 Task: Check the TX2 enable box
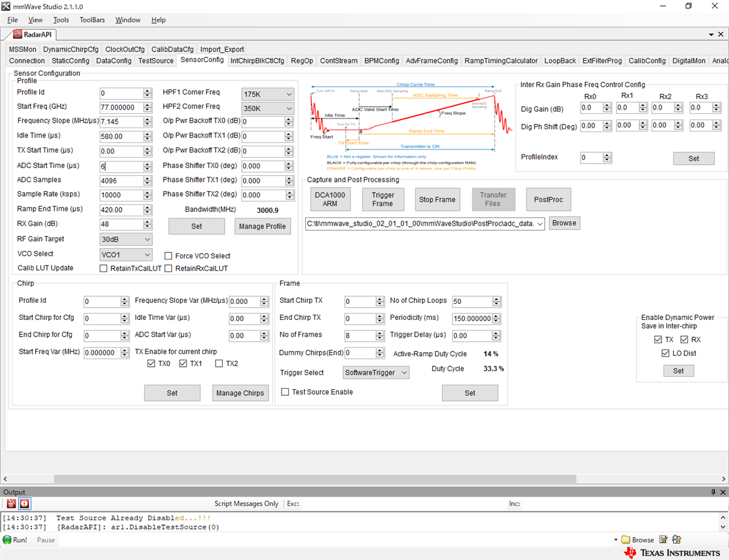click(219, 363)
